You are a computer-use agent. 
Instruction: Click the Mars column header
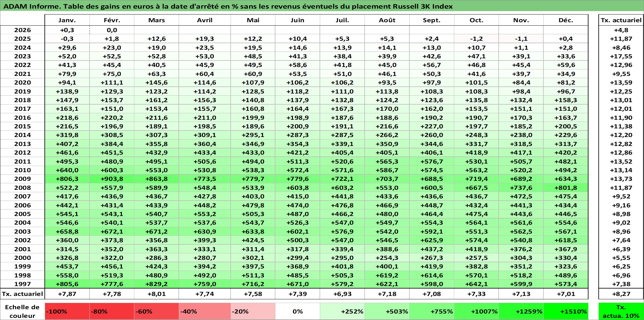[x=157, y=20]
